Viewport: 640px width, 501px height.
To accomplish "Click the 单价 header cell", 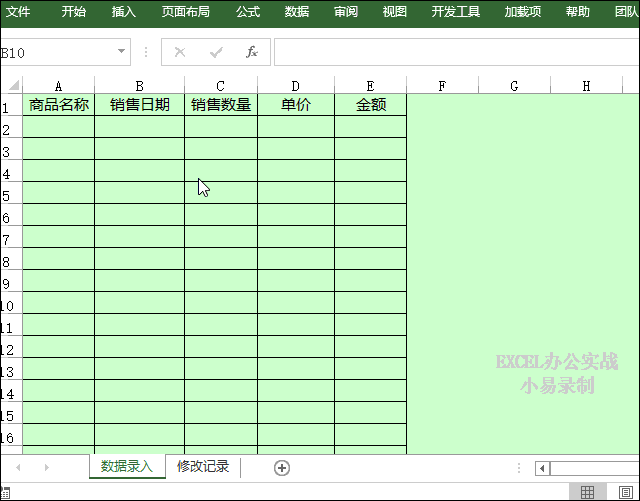I will [x=296, y=105].
